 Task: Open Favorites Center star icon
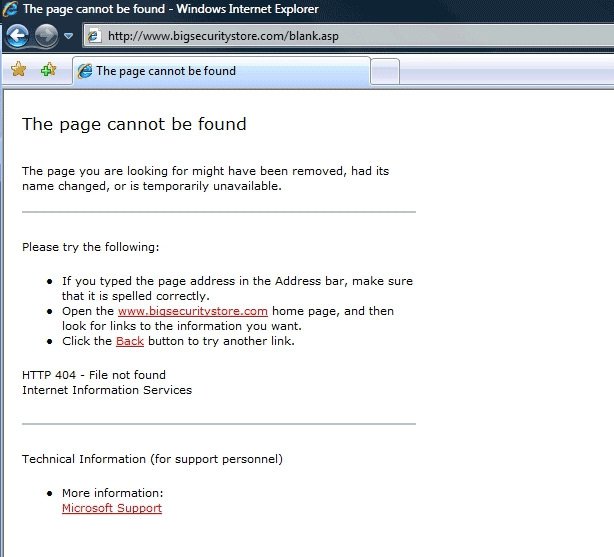(x=18, y=70)
